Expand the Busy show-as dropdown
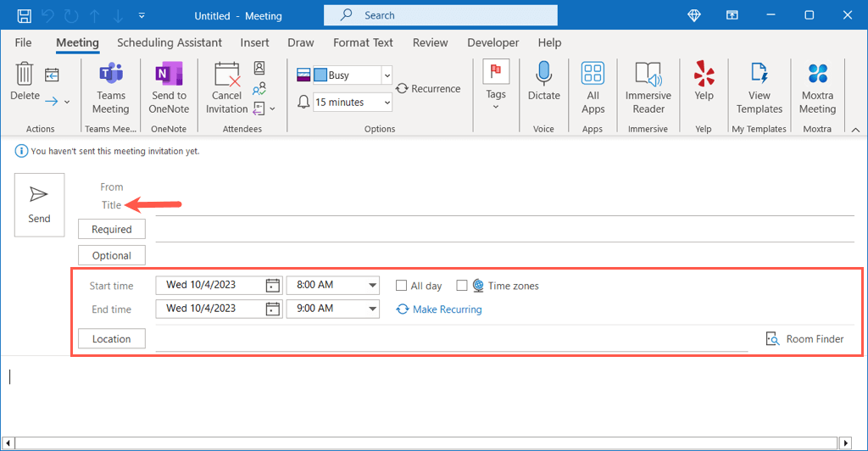 [387, 75]
